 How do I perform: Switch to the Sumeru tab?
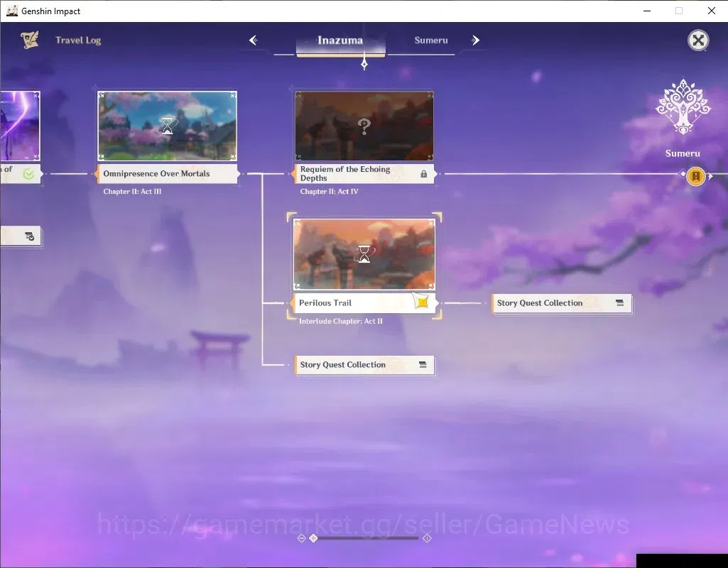click(x=431, y=40)
